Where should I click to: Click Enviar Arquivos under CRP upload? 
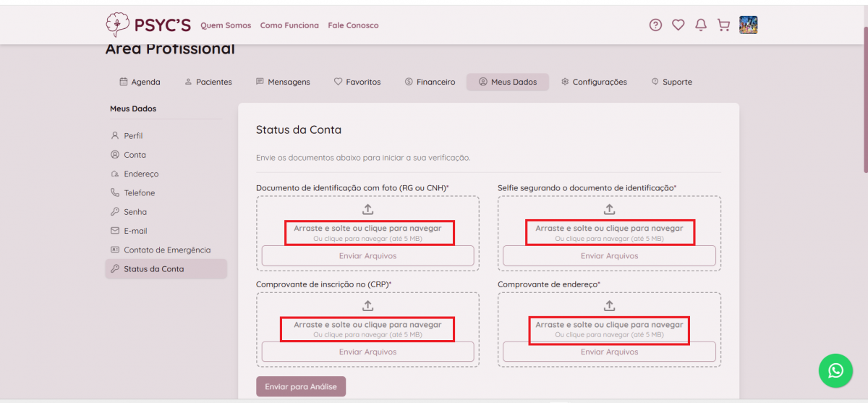pos(367,352)
